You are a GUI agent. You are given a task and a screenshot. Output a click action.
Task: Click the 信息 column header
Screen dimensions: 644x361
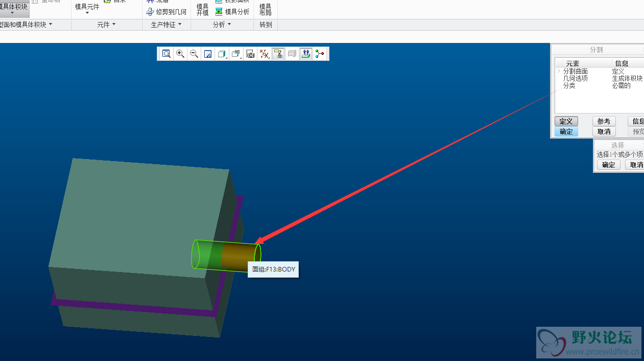(622, 63)
